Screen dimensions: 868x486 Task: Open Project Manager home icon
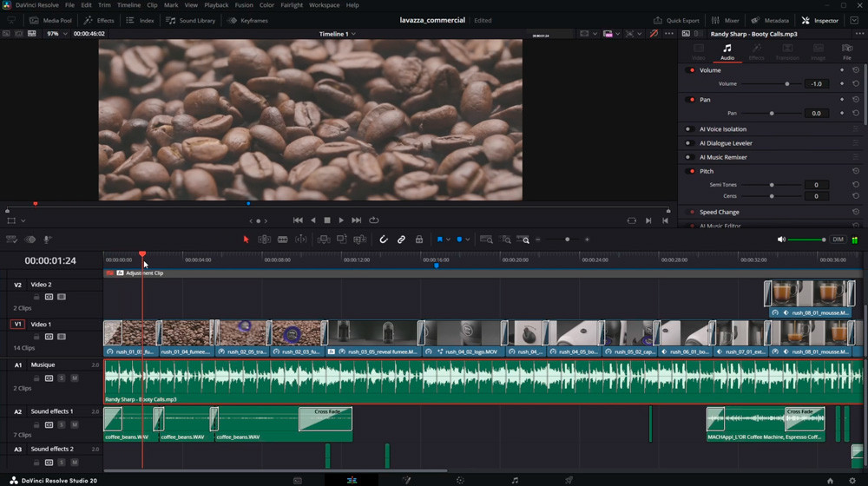[830, 481]
